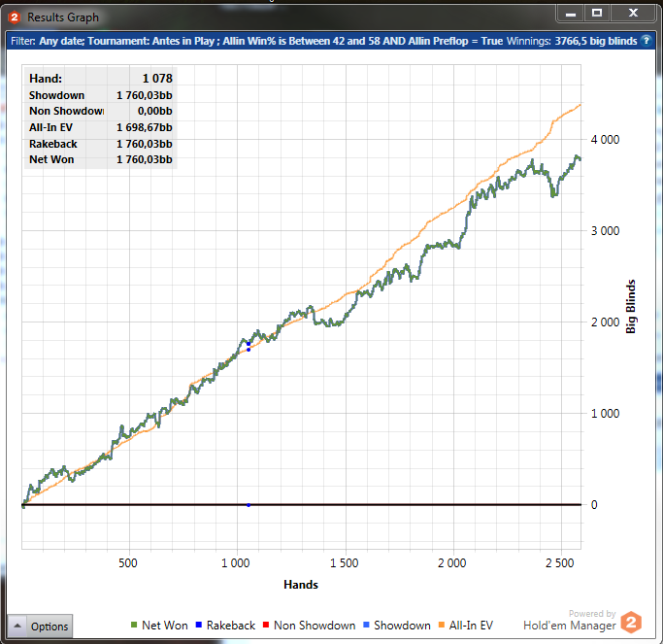Click the blue help question mark icon
663x644 pixels.
[646, 42]
